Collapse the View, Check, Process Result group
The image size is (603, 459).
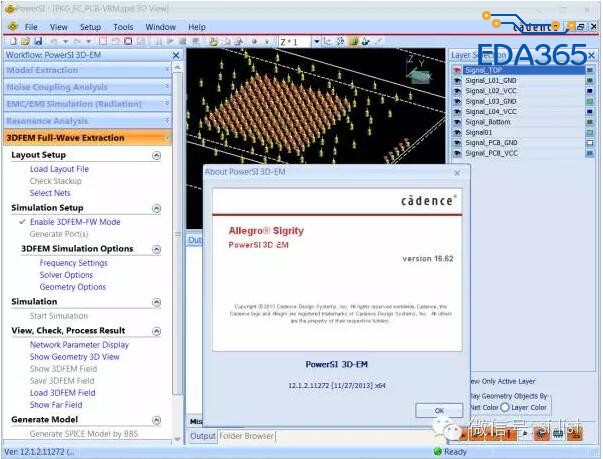156,331
